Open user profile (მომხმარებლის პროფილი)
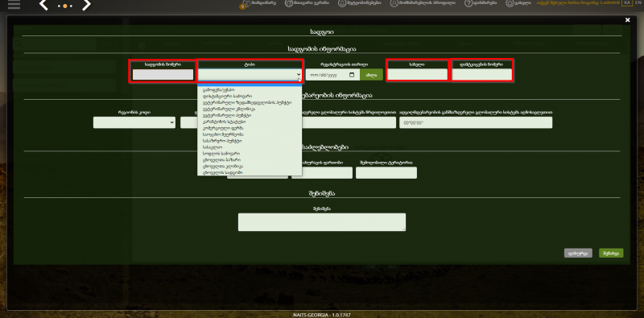Viewport: 644px width, 318px height. [x=423, y=3]
